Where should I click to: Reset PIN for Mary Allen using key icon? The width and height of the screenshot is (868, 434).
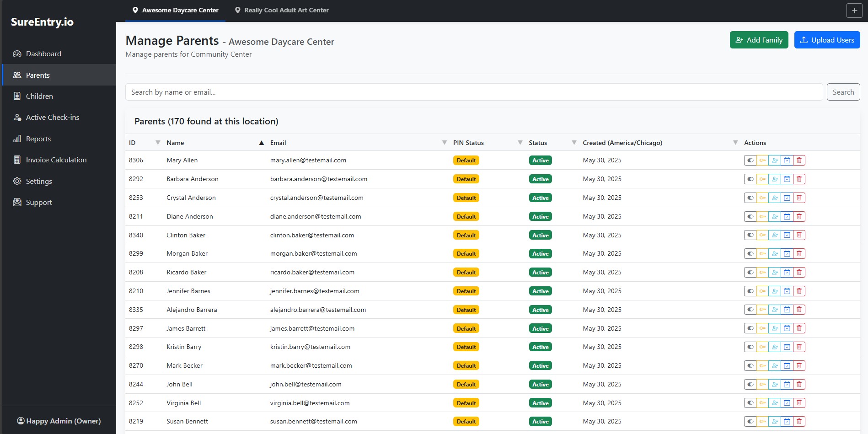coord(763,160)
